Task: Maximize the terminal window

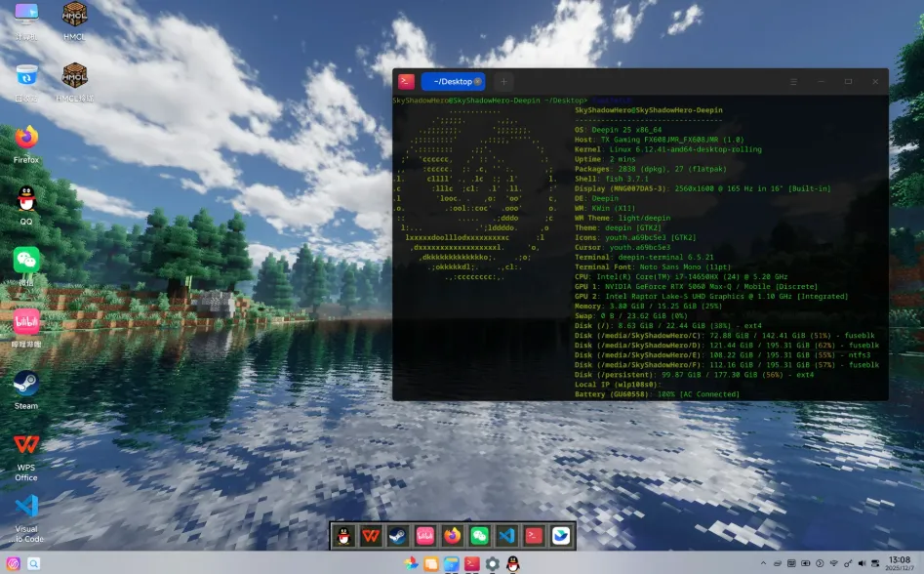Action: coord(849,82)
